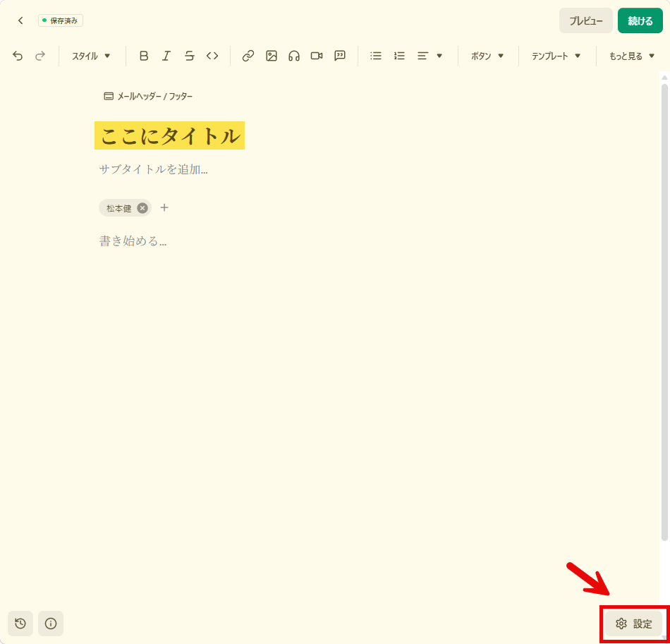The image size is (670, 644).
Task: Add another author with plus icon
Action: [164, 207]
